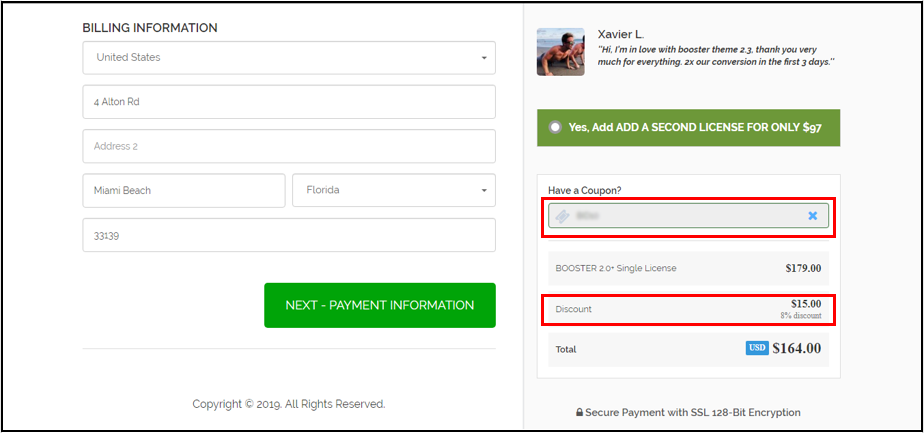Remove the applied coupon with the X icon
924x433 pixels.
tap(813, 216)
